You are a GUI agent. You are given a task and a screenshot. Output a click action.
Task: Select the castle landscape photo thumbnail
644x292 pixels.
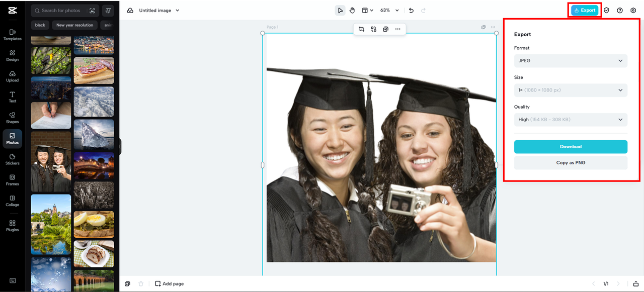[51, 224]
